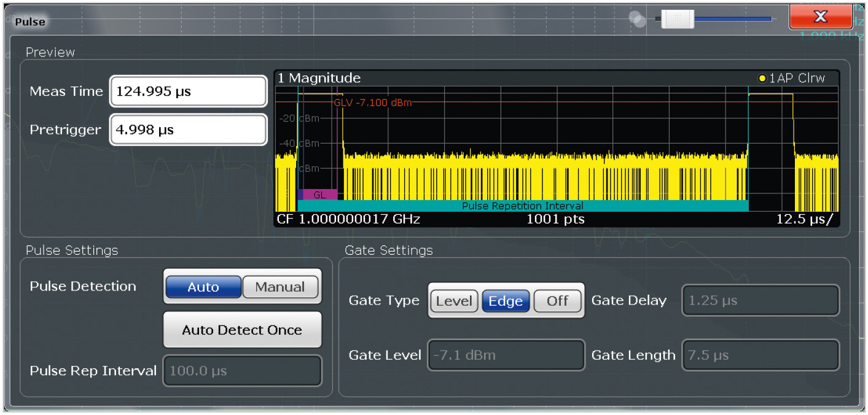This screenshot has width=868, height=415.
Task: Click the -20 dBm axis label
Action: (x=301, y=118)
